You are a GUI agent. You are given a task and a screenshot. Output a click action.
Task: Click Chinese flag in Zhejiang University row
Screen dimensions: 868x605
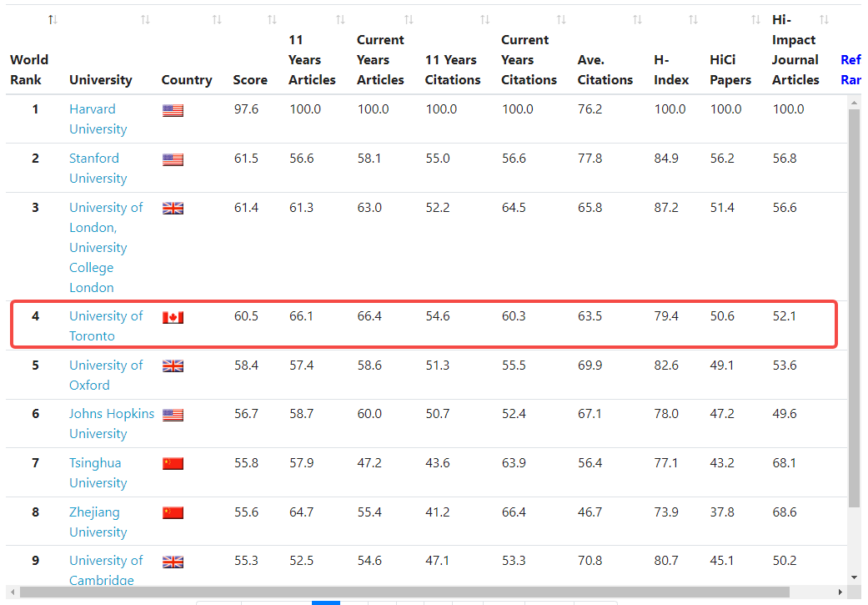pyautogui.click(x=173, y=512)
